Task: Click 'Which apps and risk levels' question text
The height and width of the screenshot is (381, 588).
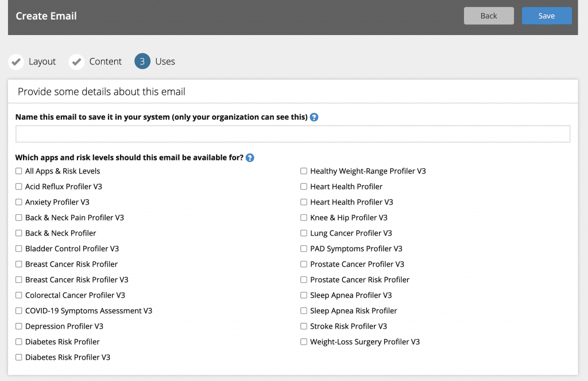Action: click(x=129, y=157)
